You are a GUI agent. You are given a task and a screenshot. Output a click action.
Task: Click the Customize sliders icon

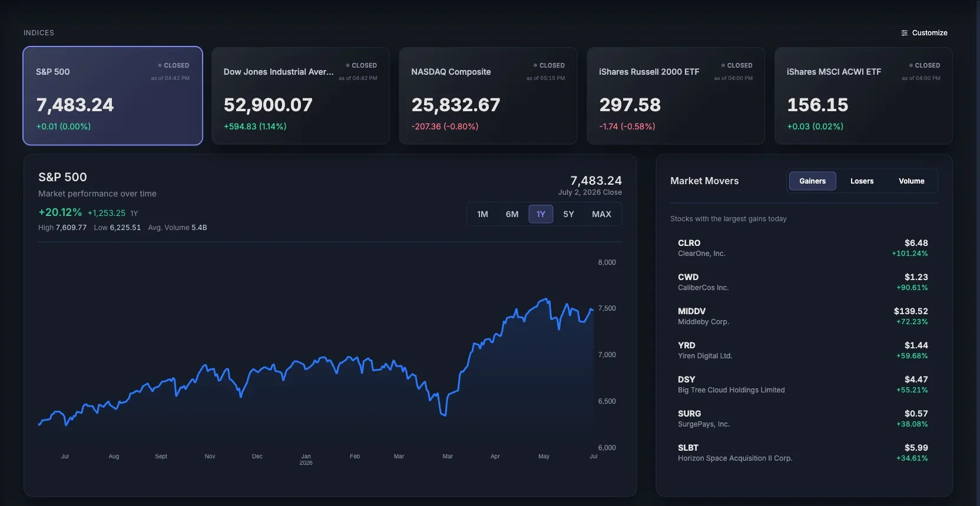905,33
